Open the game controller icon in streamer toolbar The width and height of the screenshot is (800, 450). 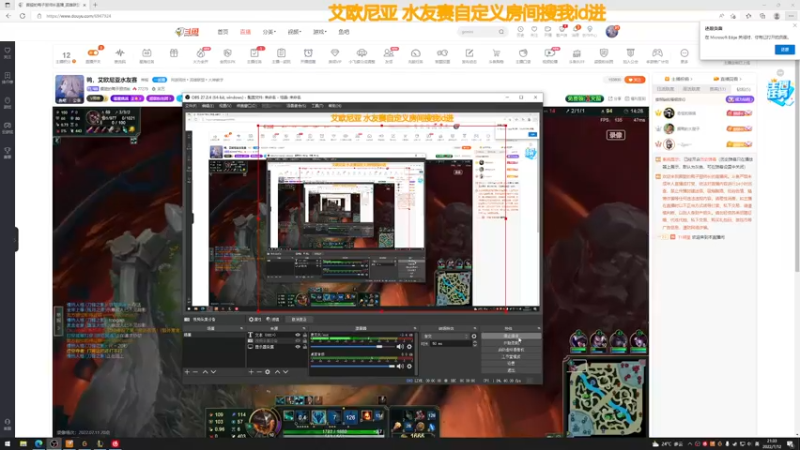click(657, 53)
